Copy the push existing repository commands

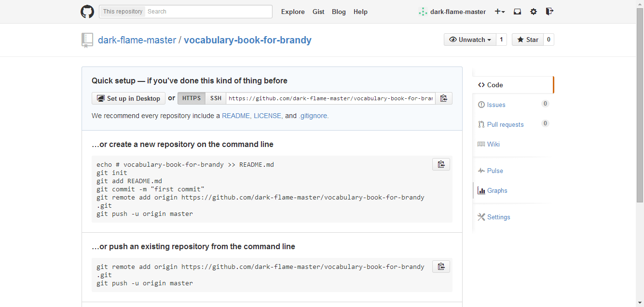point(441,267)
